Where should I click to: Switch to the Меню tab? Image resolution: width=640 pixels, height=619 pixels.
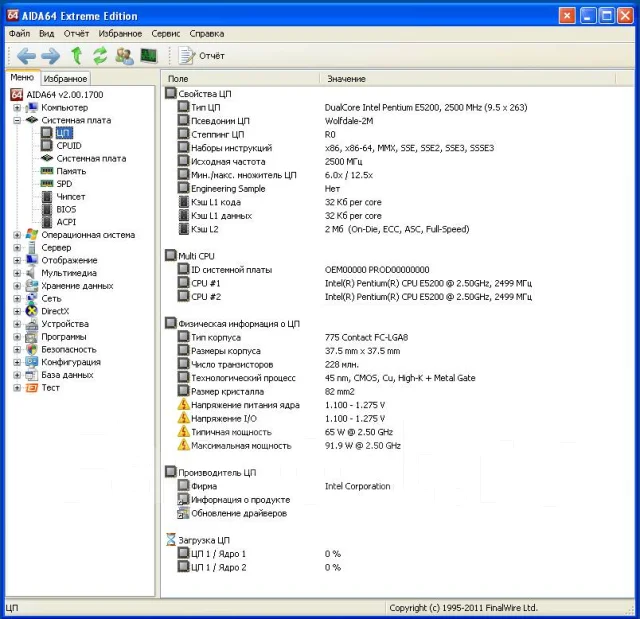coord(22,77)
